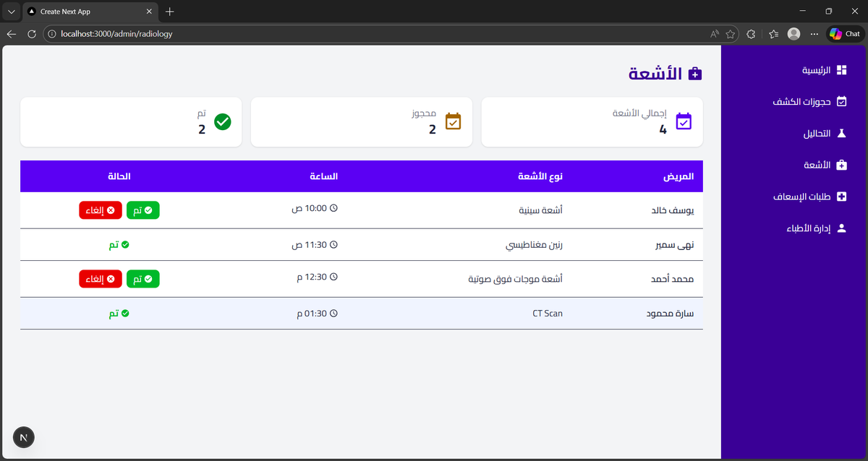This screenshot has width=868, height=461.
Task: Click the grid icon next to الرئيسية
Action: (841, 69)
